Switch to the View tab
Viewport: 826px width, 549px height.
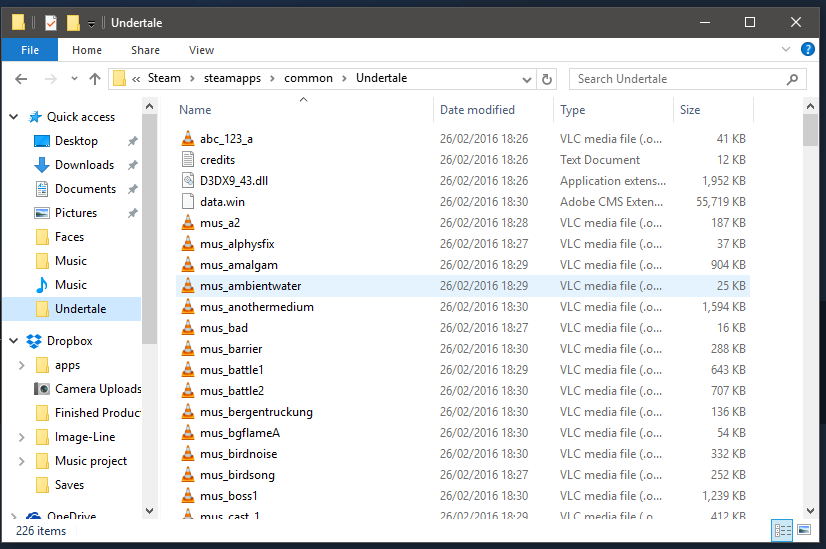[x=201, y=50]
